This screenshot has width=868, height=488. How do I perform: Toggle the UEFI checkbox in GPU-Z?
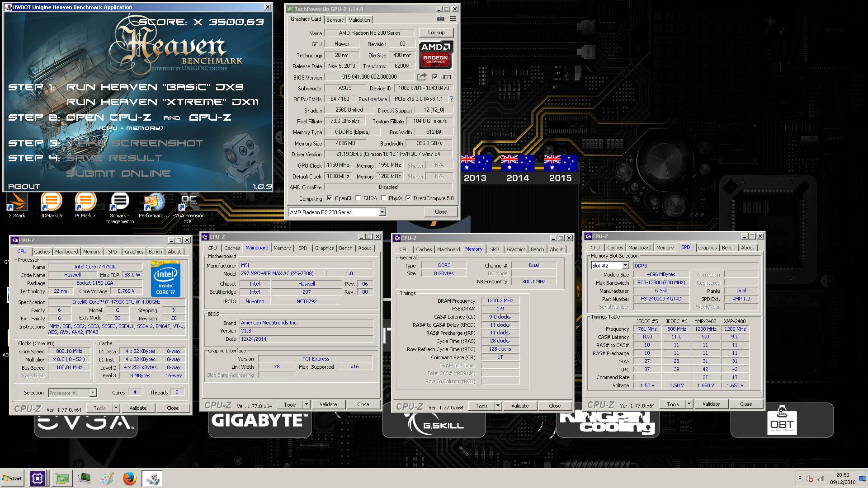coord(435,77)
